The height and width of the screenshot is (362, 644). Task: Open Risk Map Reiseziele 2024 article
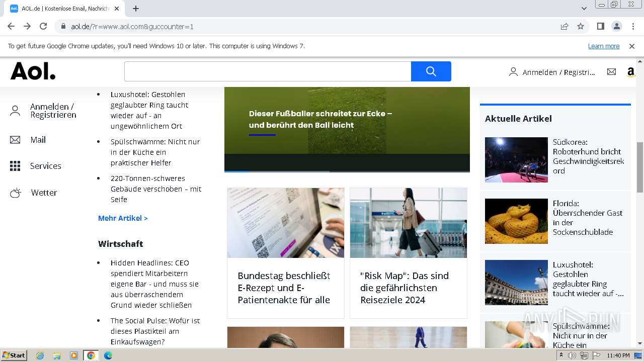(405, 288)
